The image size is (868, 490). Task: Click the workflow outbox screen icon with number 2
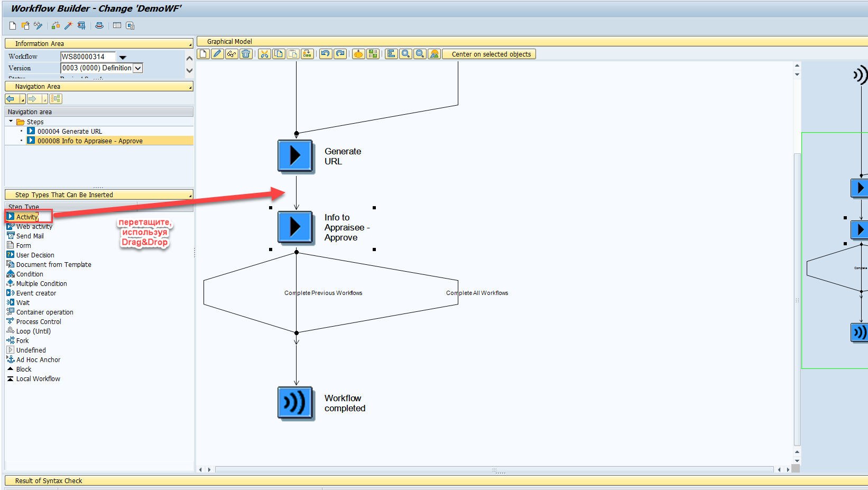point(130,25)
